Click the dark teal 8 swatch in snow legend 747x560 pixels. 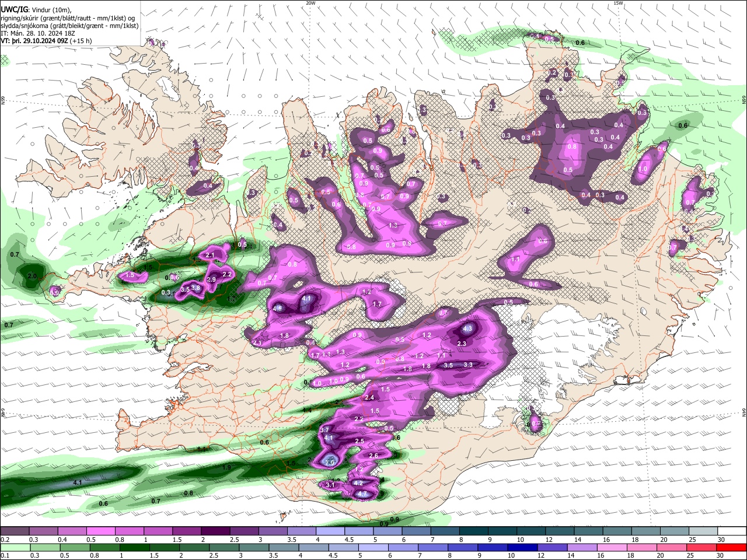pyautogui.click(x=474, y=531)
